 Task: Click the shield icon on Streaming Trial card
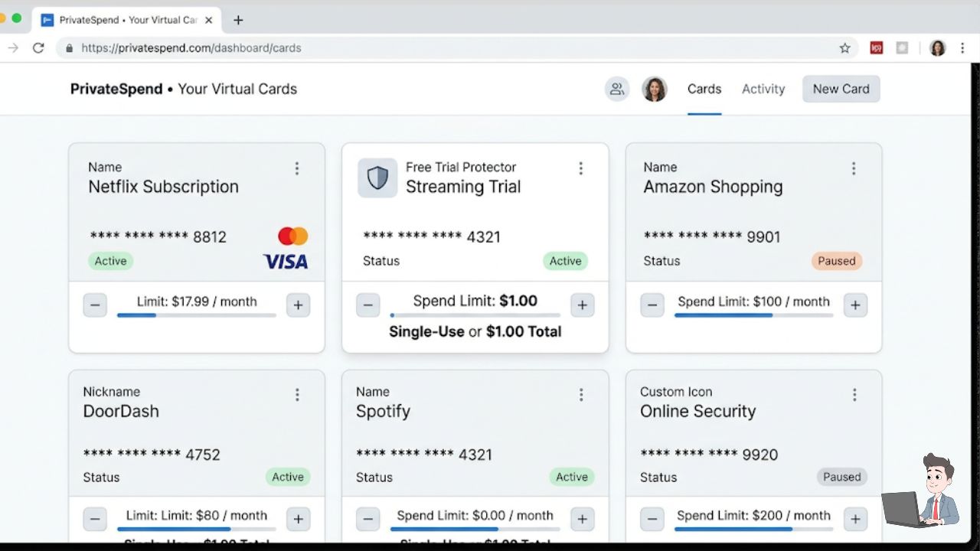(377, 178)
